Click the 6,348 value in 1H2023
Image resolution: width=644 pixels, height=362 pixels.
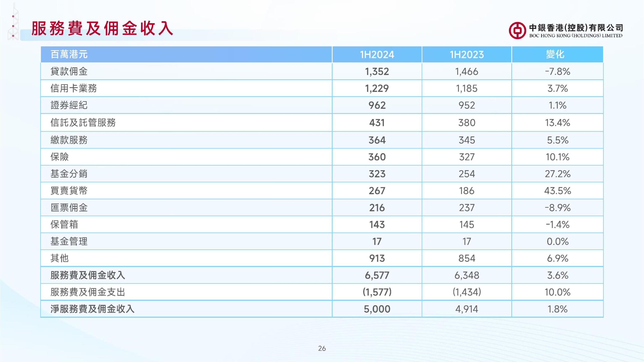(x=467, y=276)
